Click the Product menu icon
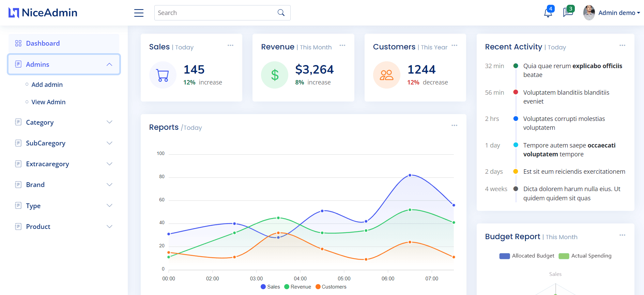 18,227
